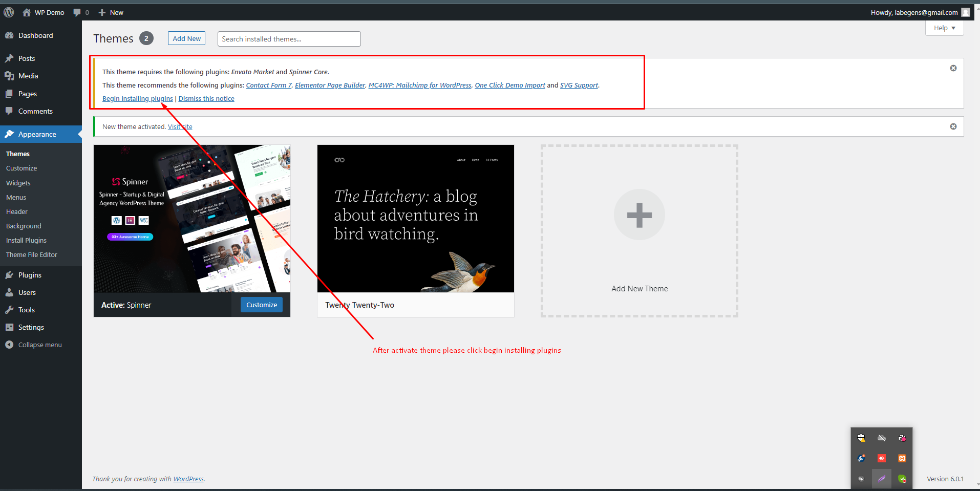The width and height of the screenshot is (980, 491).
Task: Click the user avatar in admin bar
Action: [x=966, y=12]
